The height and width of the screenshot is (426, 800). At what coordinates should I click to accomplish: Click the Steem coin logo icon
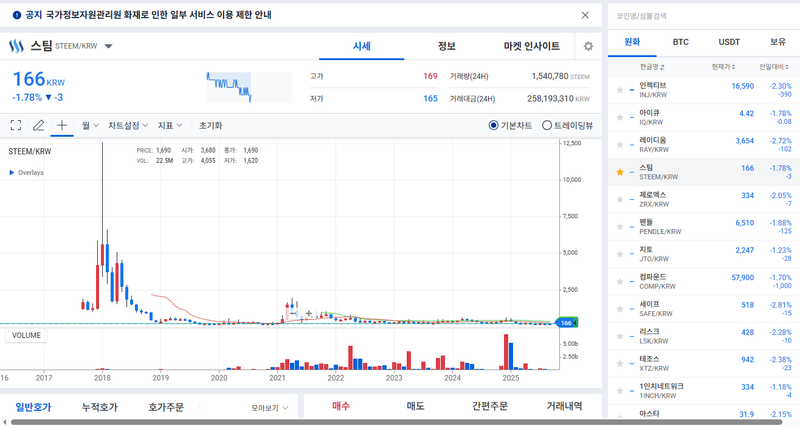(x=16, y=46)
